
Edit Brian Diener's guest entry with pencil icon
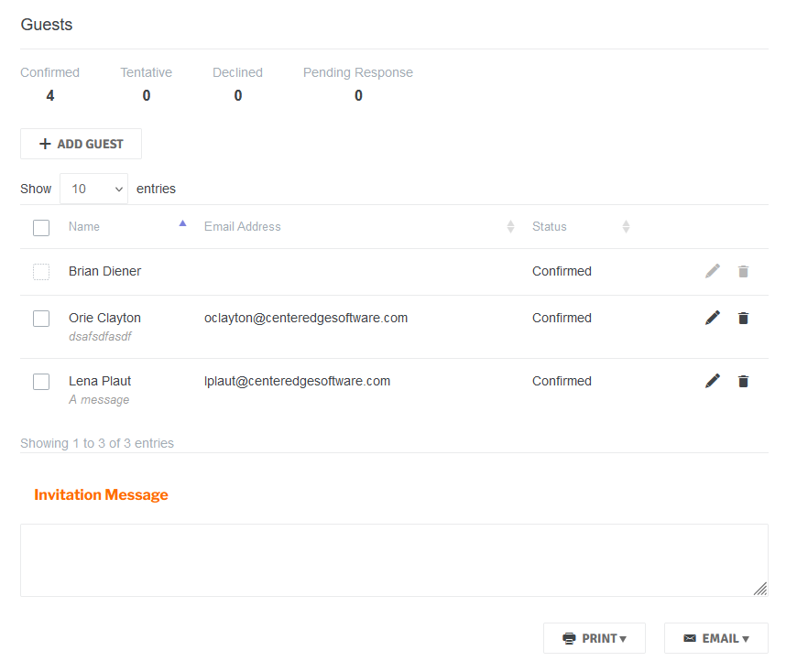(x=712, y=271)
